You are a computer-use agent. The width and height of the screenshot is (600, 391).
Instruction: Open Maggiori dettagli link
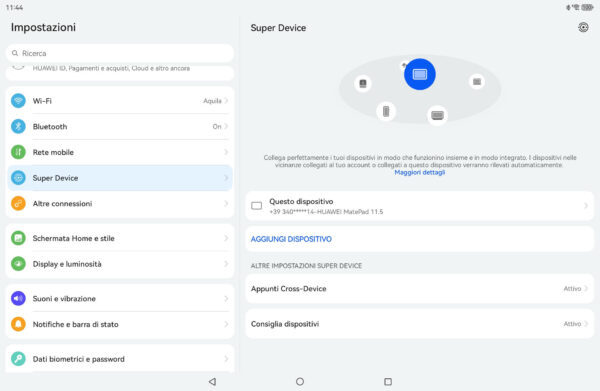pos(419,173)
